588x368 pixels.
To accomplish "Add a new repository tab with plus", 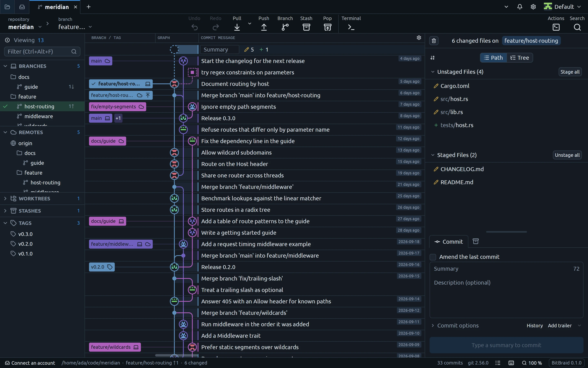I will pyautogui.click(x=88, y=7).
